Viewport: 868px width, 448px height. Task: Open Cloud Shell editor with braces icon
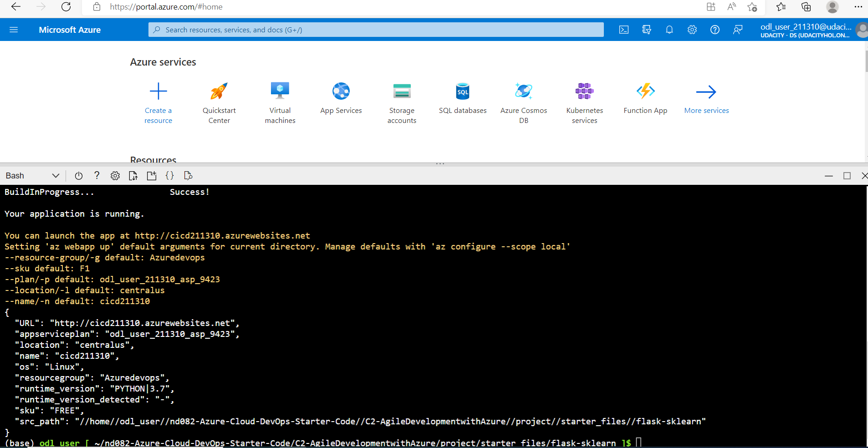click(x=169, y=176)
